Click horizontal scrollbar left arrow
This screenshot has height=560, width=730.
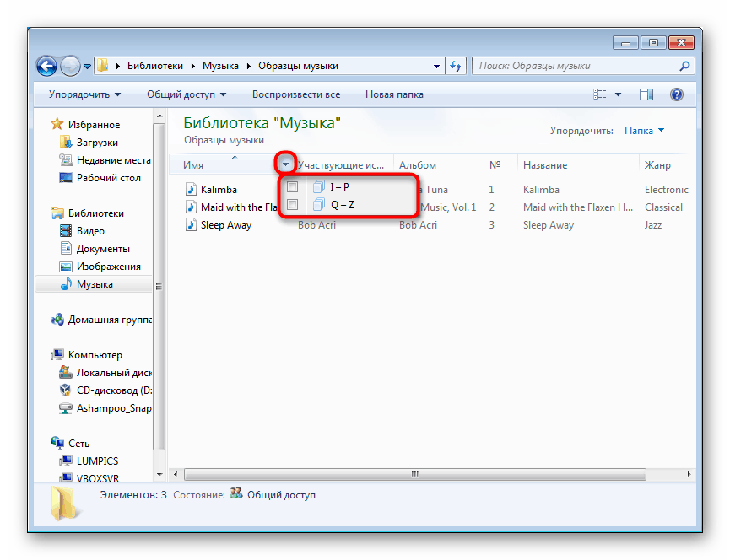[x=176, y=475]
